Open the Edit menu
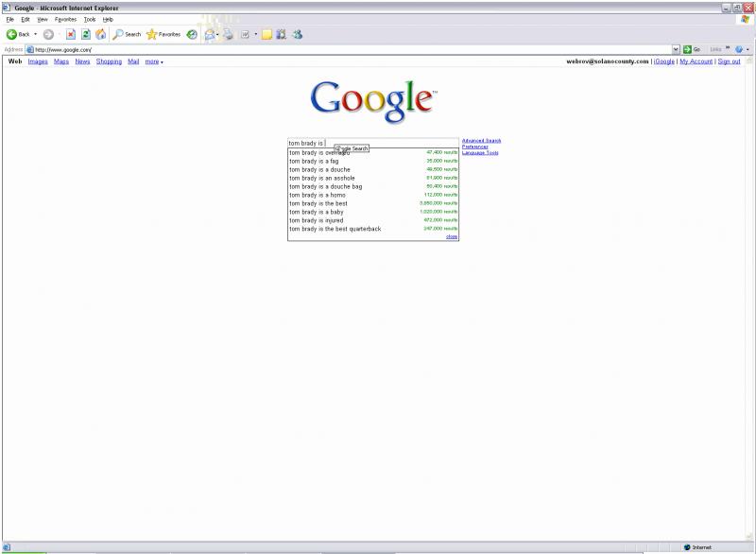 pyautogui.click(x=26, y=19)
